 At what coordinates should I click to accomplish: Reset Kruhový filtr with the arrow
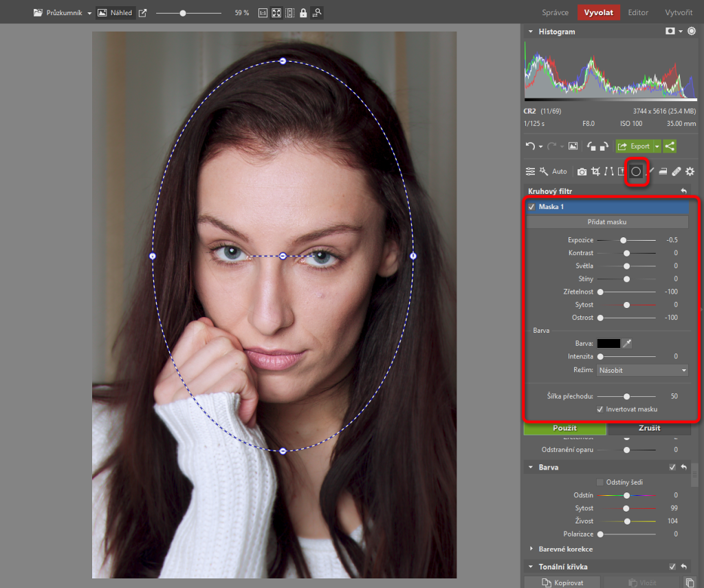[684, 191]
